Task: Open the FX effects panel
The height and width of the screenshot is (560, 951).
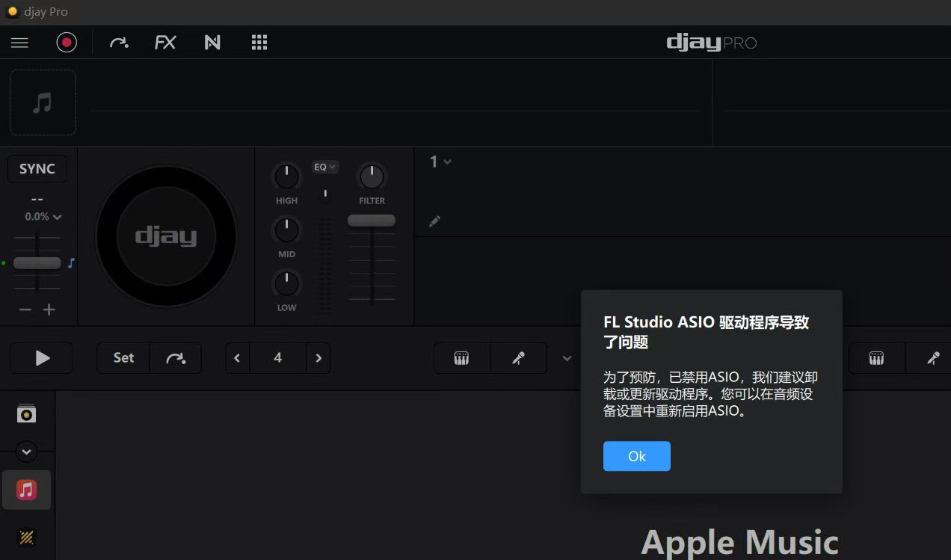Action: (165, 43)
